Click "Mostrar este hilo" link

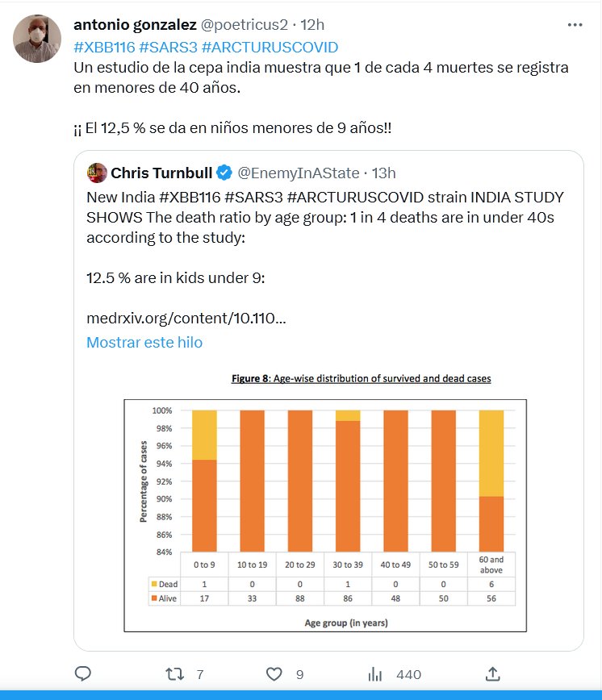click(x=144, y=342)
